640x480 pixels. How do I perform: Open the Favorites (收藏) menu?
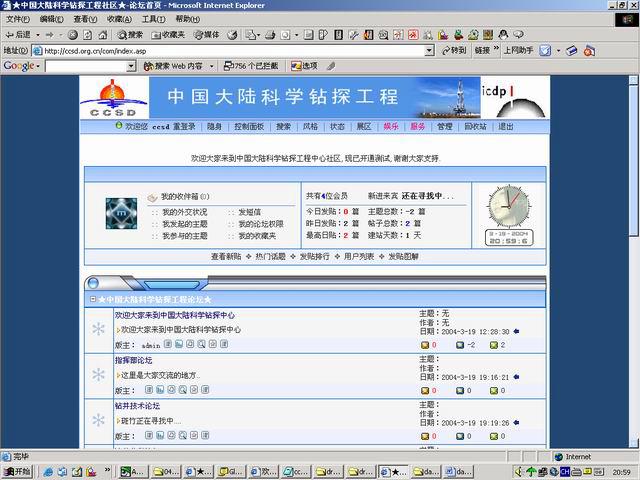119,19
